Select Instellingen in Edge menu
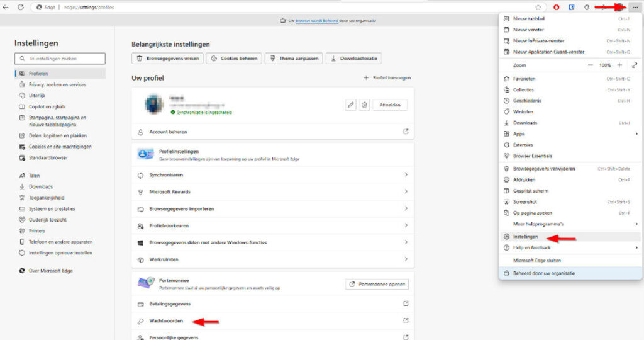The width and height of the screenshot is (644, 340). pos(570,236)
